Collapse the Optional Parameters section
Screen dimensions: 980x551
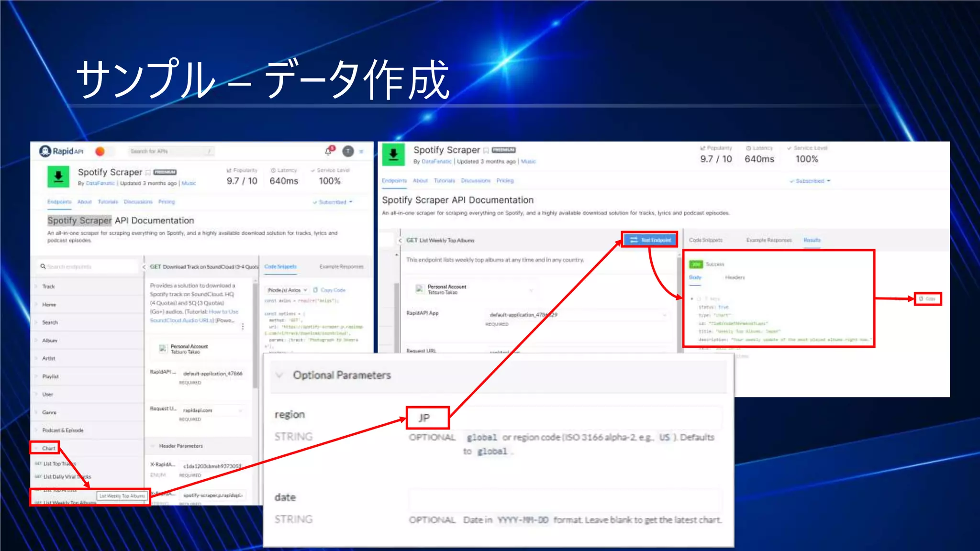pos(279,375)
